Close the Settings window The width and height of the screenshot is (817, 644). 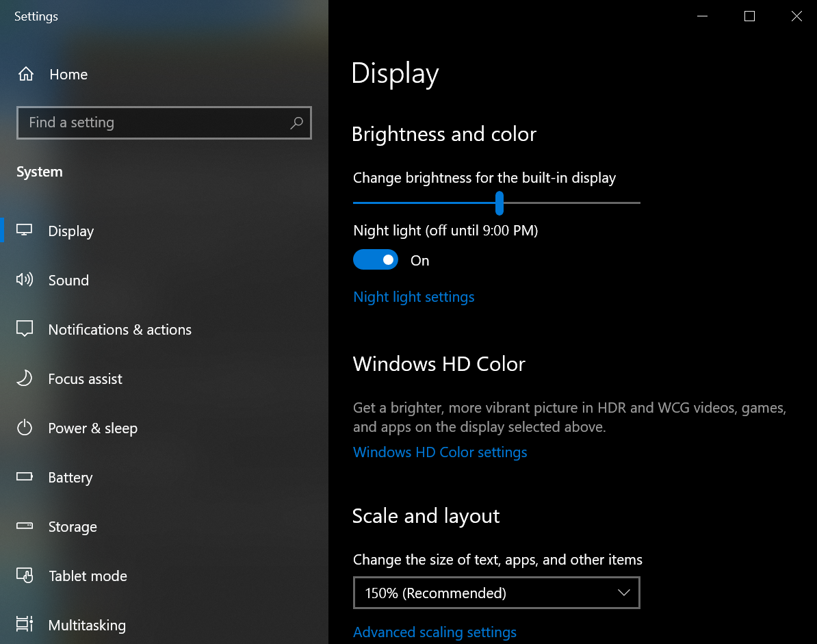tap(796, 16)
